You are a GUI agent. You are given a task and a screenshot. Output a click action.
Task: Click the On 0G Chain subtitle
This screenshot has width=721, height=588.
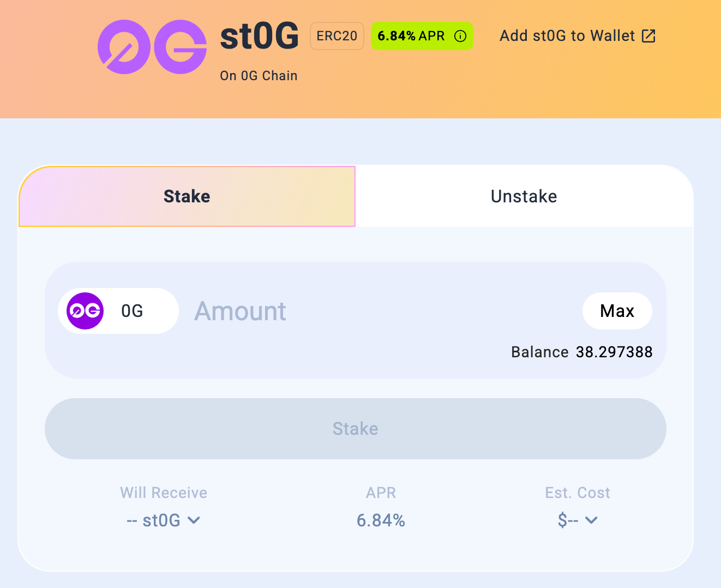tap(259, 76)
